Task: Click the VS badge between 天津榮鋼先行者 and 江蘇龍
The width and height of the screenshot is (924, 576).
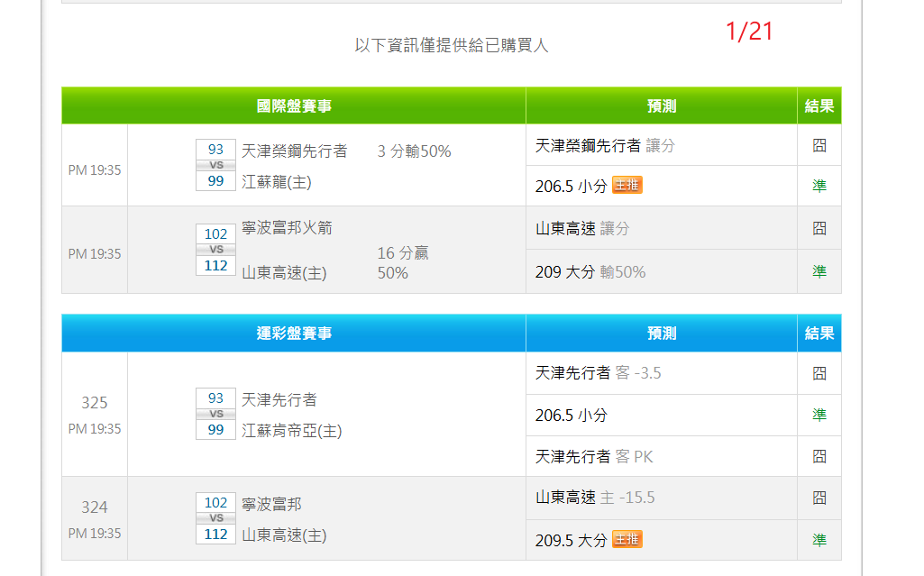Action: [x=215, y=166]
